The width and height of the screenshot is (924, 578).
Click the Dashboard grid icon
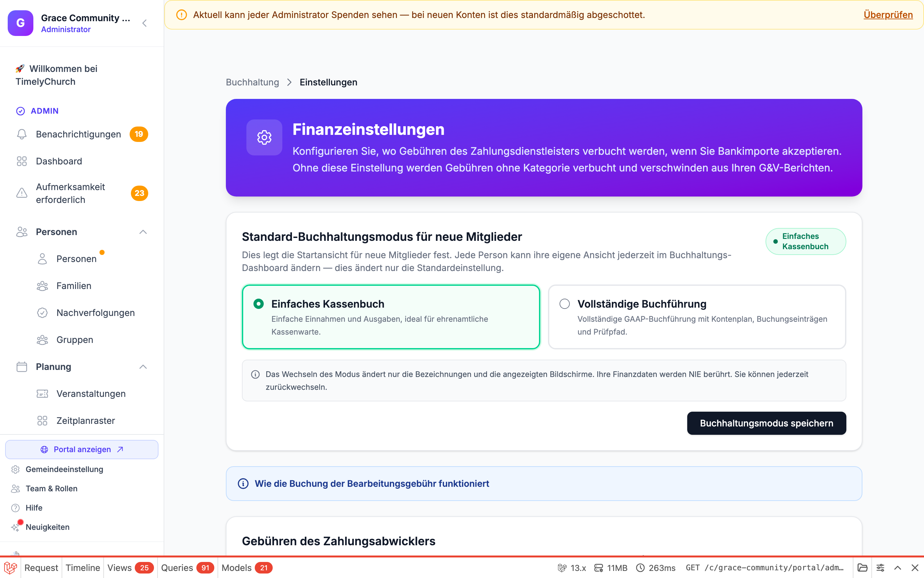tap(22, 161)
